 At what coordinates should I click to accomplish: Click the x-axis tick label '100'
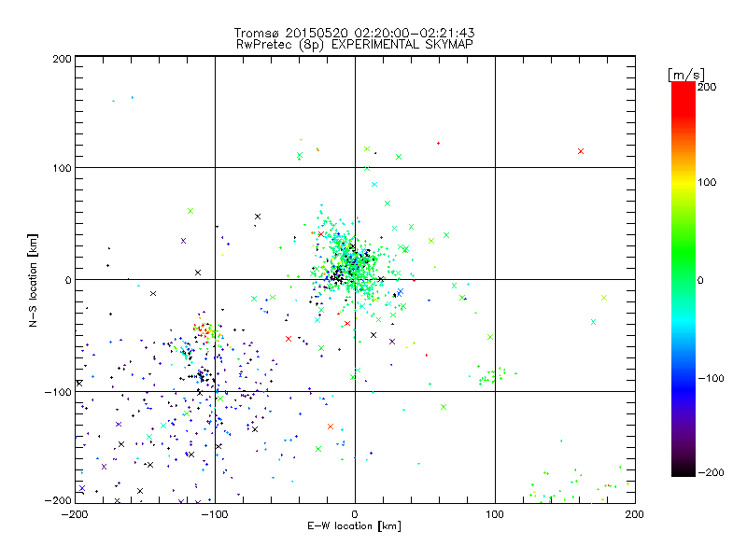pos(495,514)
